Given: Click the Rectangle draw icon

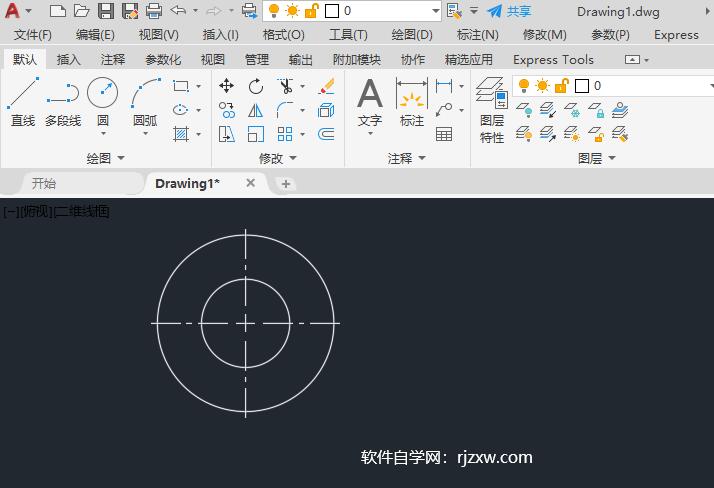Looking at the screenshot, I should pyautogui.click(x=181, y=86).
